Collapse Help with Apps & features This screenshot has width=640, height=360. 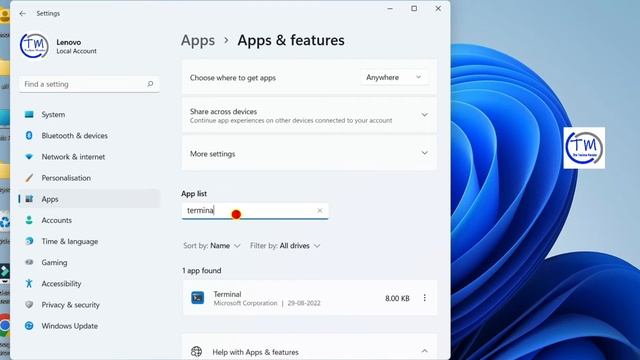click(x=424, y=351)
